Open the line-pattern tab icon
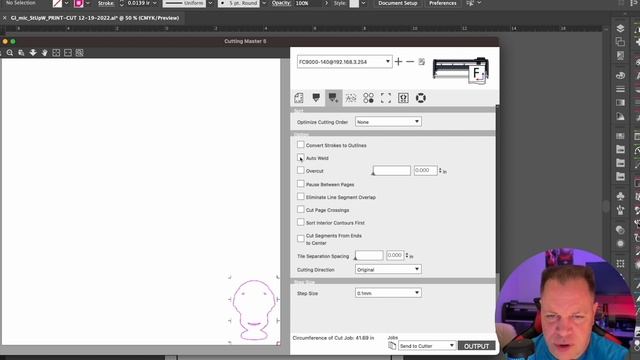 (351, 98)
